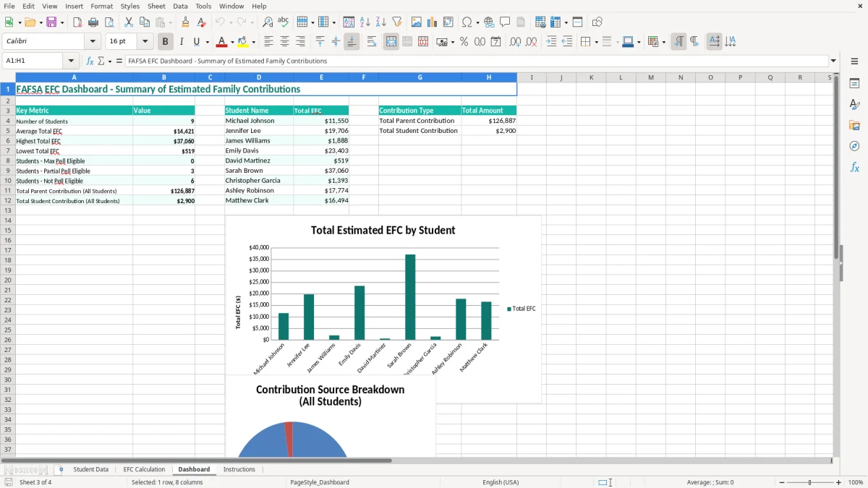Insert a chart
This screenshot has height=488, width=868.
click(x=433, y=22)
